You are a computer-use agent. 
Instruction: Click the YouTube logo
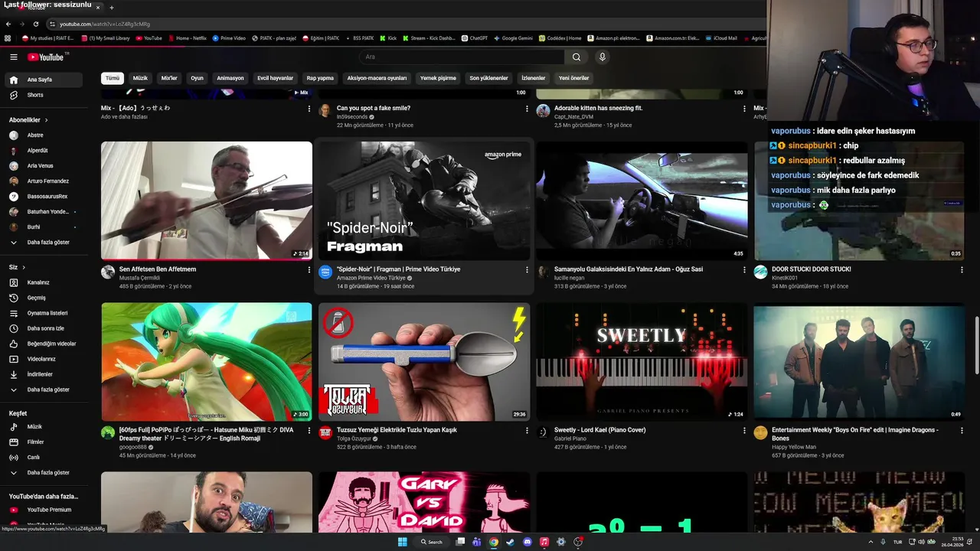[46, 57]
